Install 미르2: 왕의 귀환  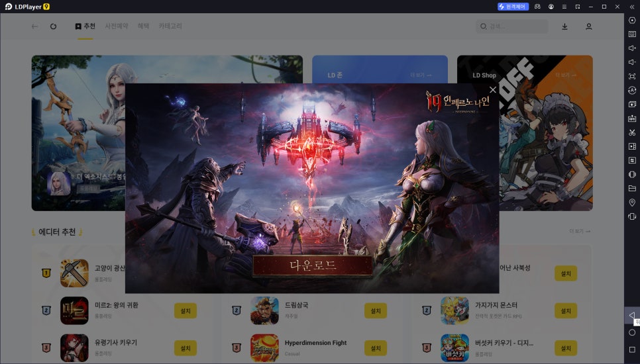coord(186,310)
